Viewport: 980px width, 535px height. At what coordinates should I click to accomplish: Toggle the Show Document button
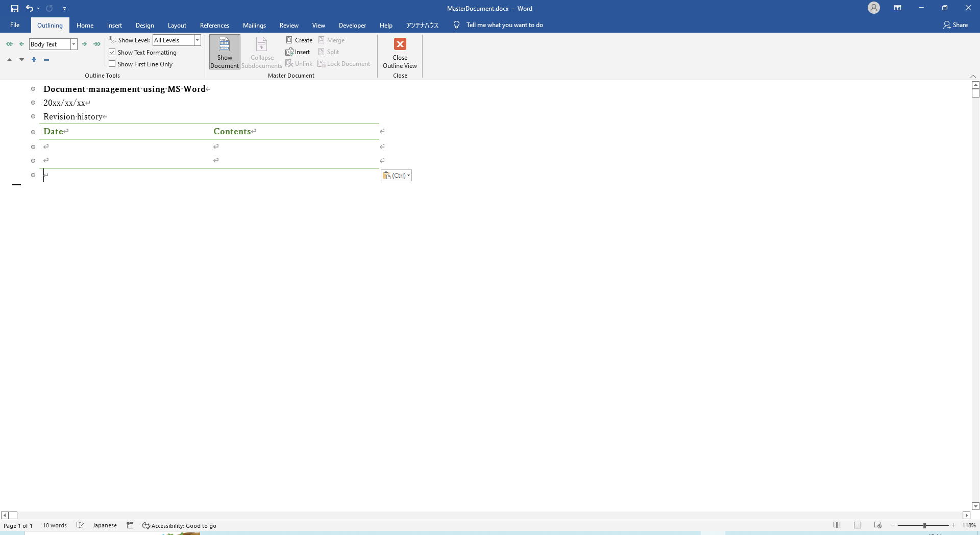click(225, 52)
